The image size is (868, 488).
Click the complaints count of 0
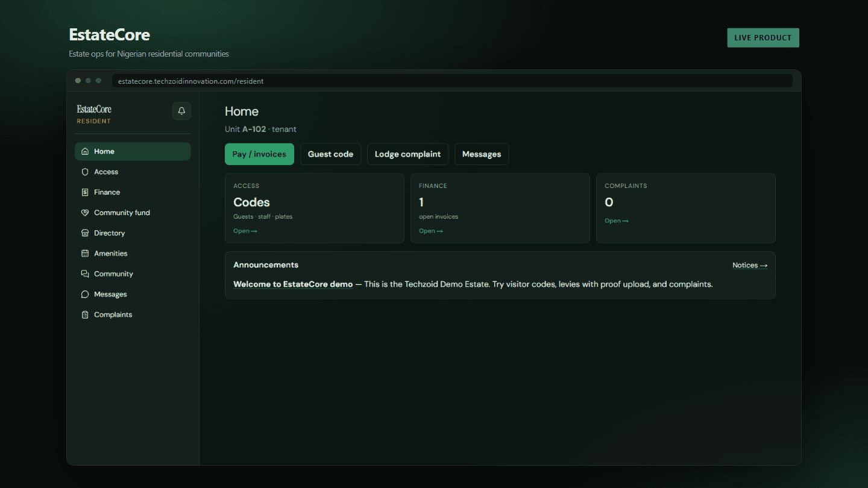pos(609,202)
